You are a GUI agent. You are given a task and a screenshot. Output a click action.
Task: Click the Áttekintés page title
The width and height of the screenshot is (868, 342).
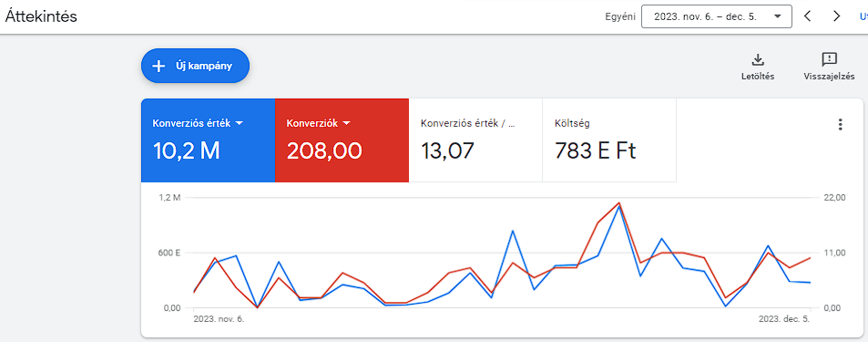pyautogui.click(x=42, y=16)
